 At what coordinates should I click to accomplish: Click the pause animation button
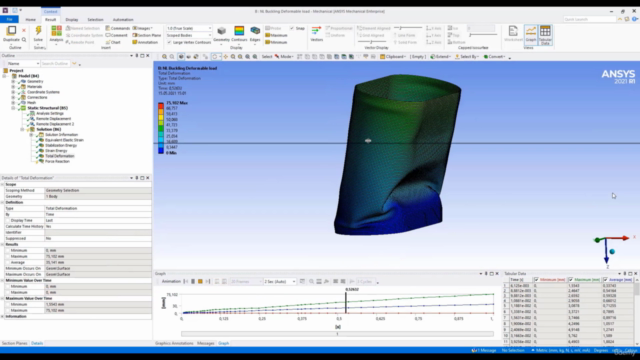point(193,282)
